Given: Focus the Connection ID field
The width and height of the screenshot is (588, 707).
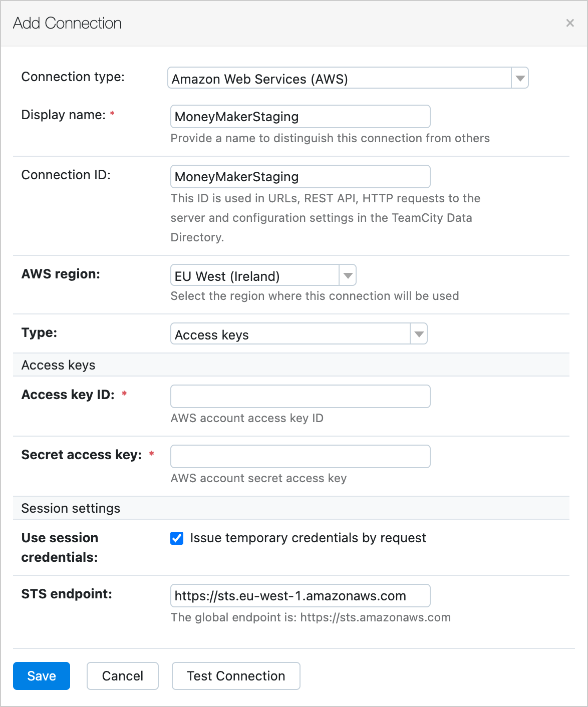Looking at the screenshot, I should tap(301, 176).
